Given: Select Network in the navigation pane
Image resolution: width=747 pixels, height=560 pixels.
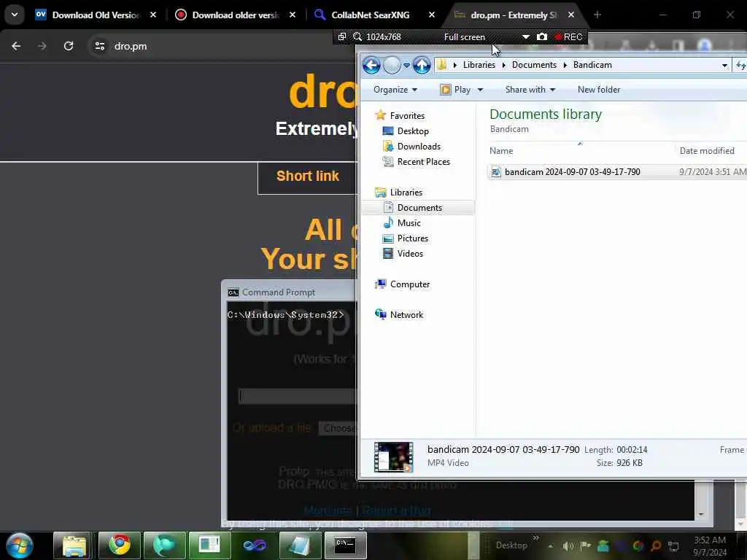Looking at the screenshot, I should coord(406,315).
